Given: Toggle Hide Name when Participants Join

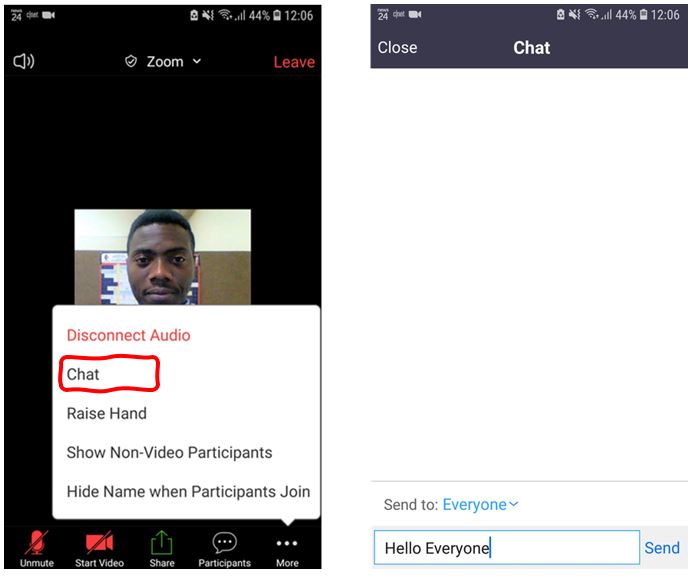Looking at the screenshot, I should click(188, 491).
